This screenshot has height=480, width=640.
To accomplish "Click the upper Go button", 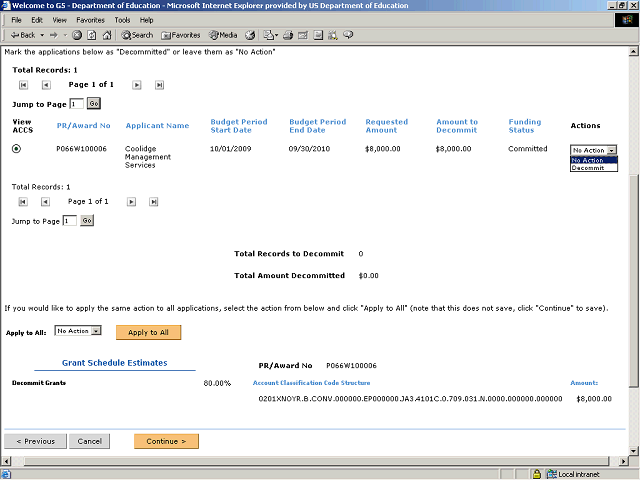I will (x=94, y=104).
